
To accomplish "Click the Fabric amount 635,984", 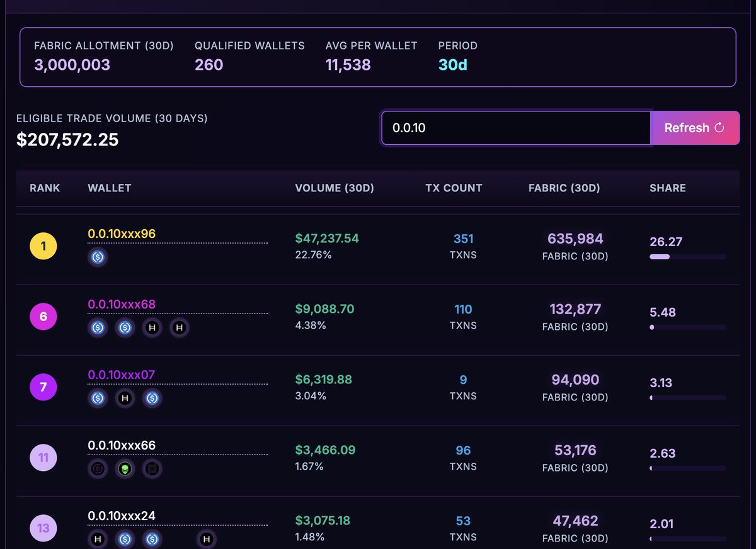I will coord(575,239).
